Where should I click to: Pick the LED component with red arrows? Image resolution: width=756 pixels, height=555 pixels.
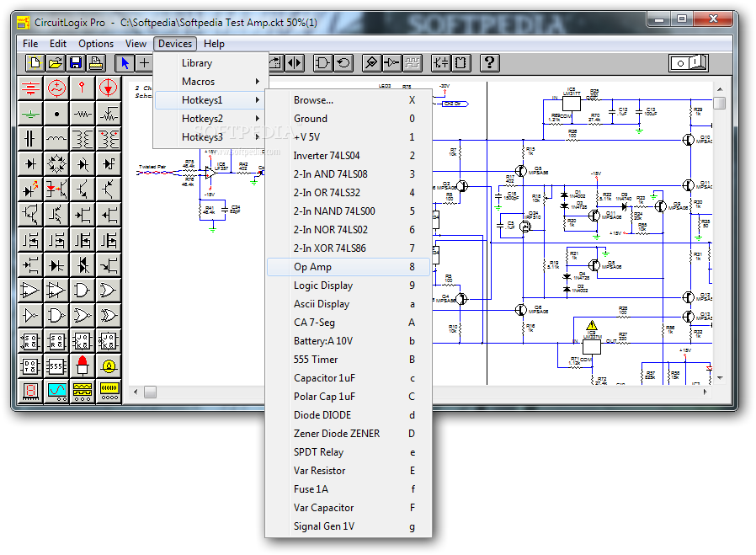(30, 189)
